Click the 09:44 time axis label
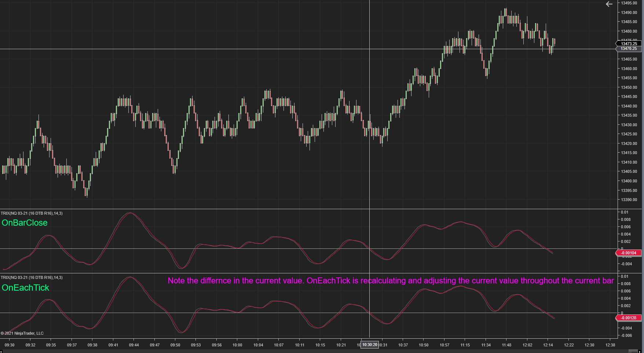The height and width of the screenshot is (353, 644). [134, 345]
